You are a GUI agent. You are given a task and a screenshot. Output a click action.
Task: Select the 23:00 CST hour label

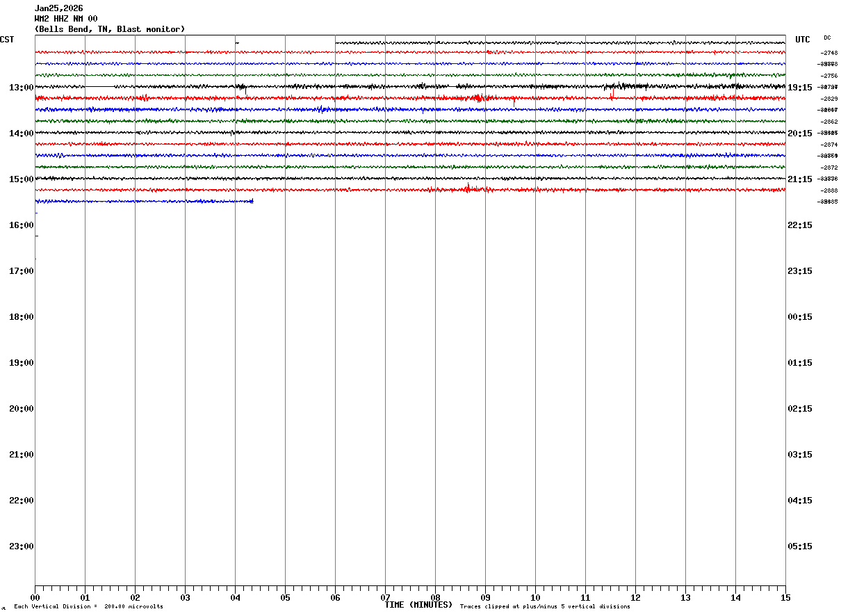pos(22,546)
